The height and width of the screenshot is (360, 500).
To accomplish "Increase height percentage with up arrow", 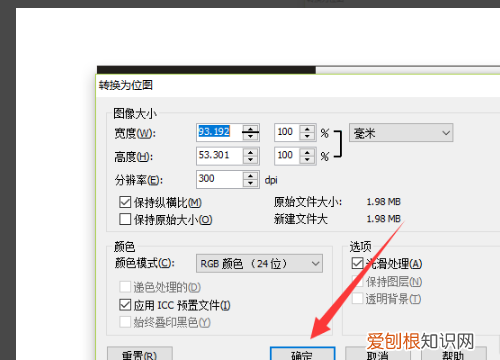I will point(307,152).
